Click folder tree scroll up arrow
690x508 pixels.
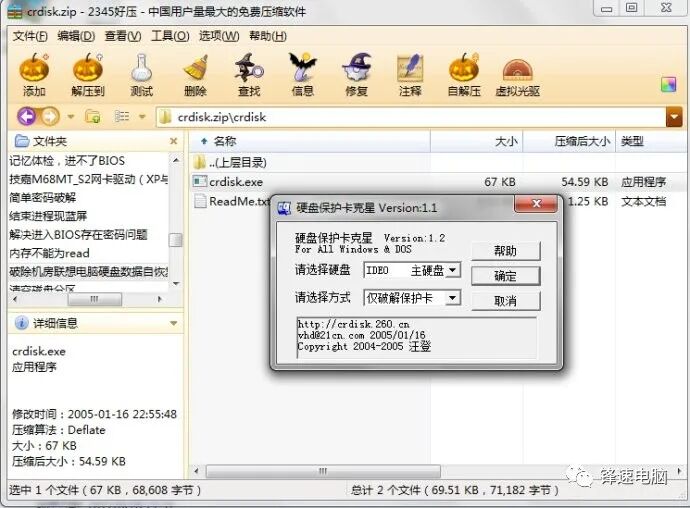[x=176, y=160]
